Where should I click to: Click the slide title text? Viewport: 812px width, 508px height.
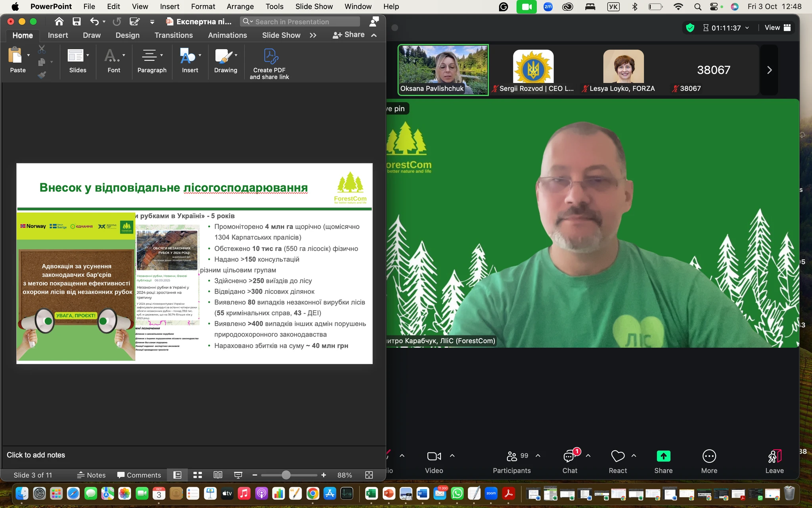point(174,187)
